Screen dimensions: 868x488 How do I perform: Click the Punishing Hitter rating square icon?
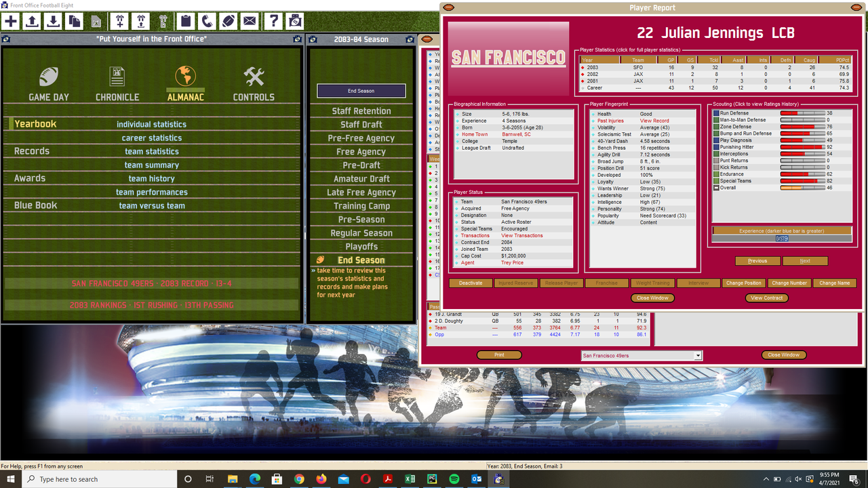716,147
